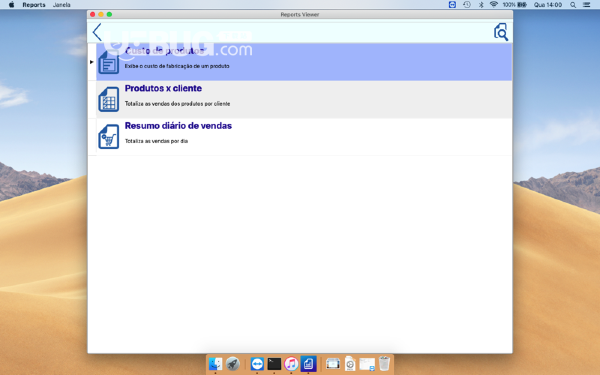The image size is (600, 375).
Task: Maximize the Reports Viewer with green button
Action: [x=109, y=15]
